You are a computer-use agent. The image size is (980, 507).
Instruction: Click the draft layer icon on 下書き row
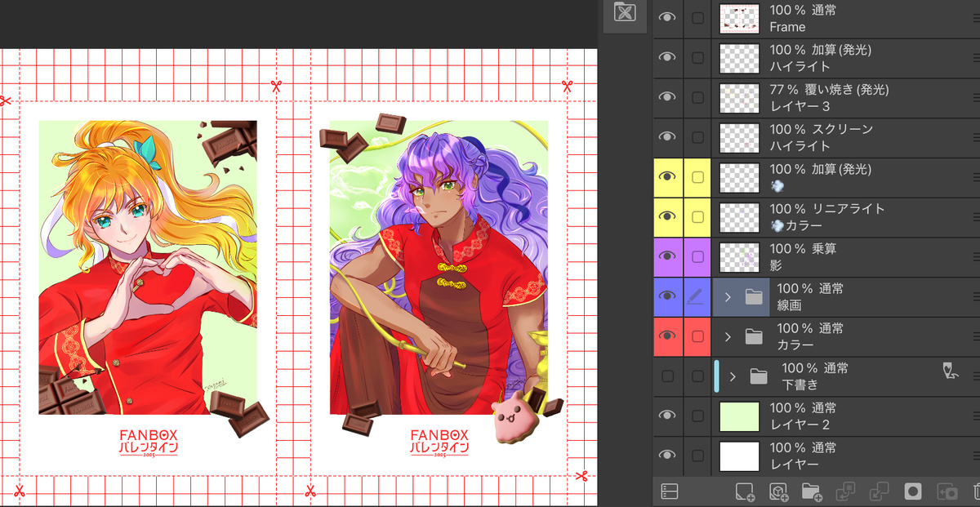pos(950,372)
